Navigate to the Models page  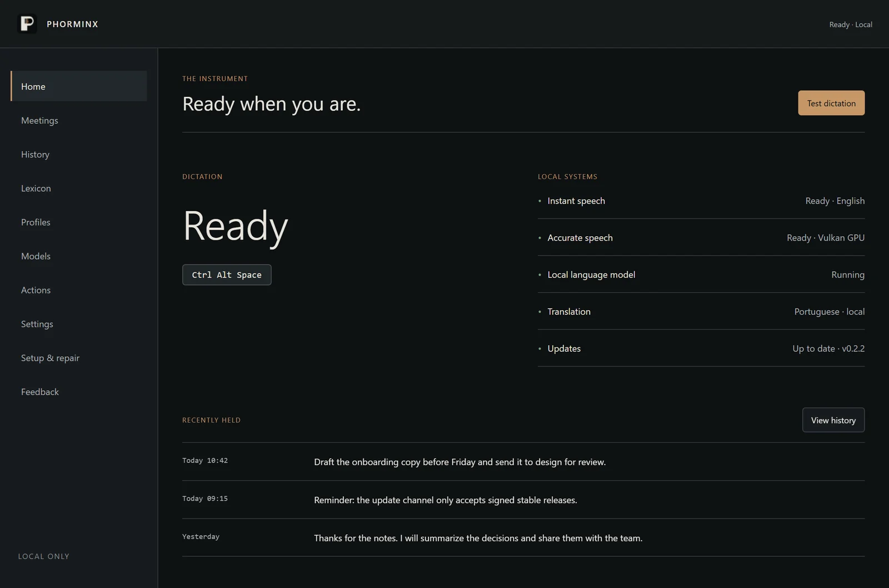78,256
